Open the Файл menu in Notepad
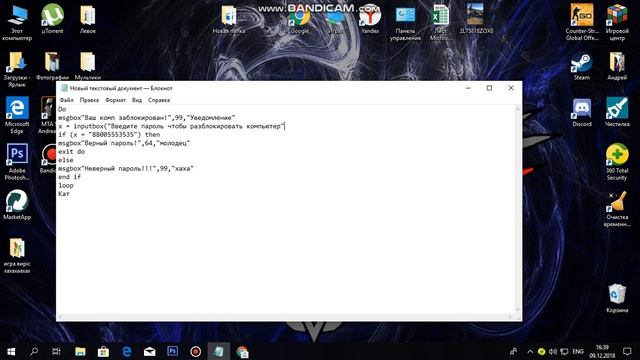Screen dimensions: 640x360 coord(67,100)
